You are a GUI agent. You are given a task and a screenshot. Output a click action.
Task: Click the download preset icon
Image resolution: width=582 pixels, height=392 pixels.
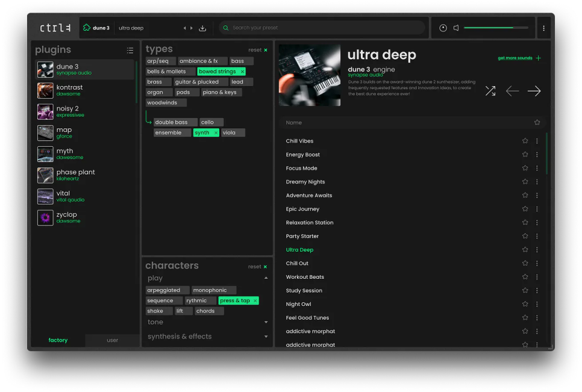pos(202,28)
